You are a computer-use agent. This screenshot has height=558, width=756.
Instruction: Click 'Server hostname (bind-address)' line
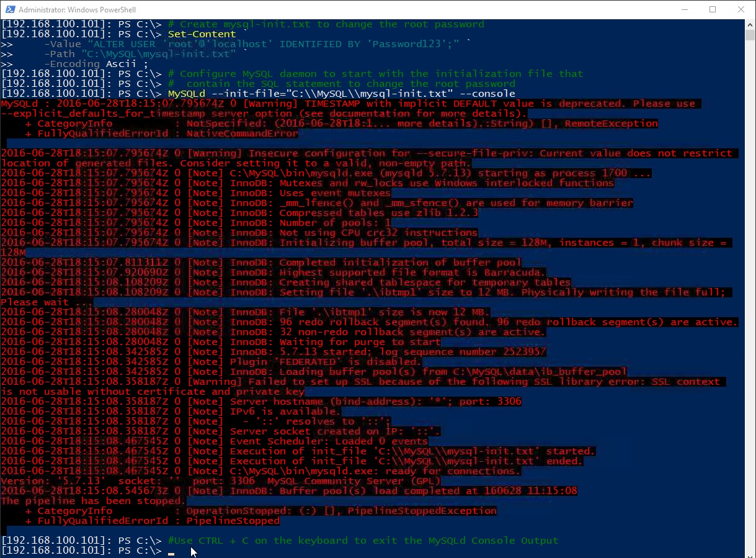[x=261, y=402]
